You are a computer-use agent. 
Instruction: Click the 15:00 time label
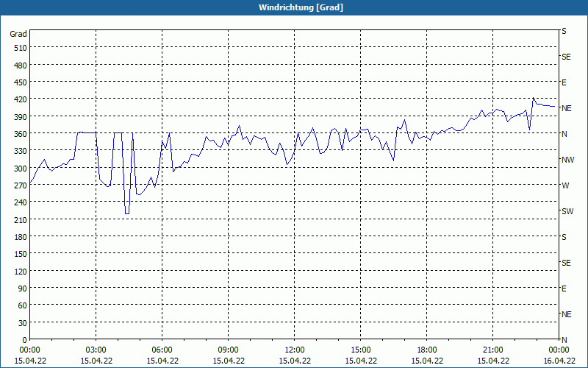click(x=360, y=350)
